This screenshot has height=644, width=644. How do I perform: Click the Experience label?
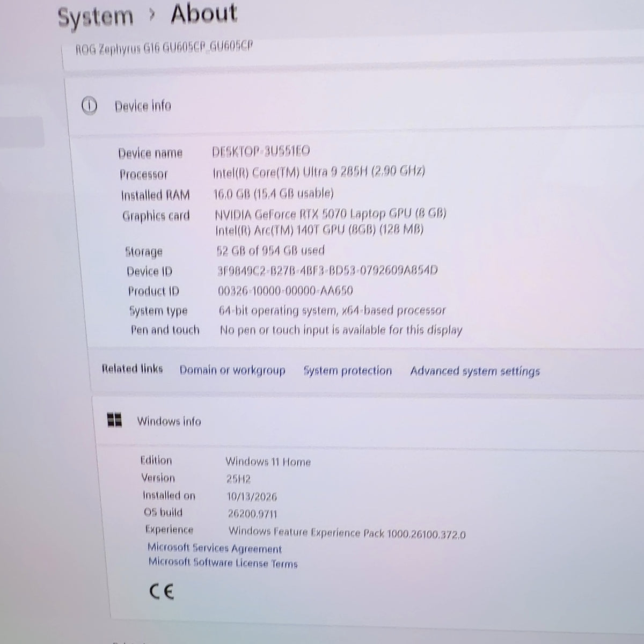169,530
